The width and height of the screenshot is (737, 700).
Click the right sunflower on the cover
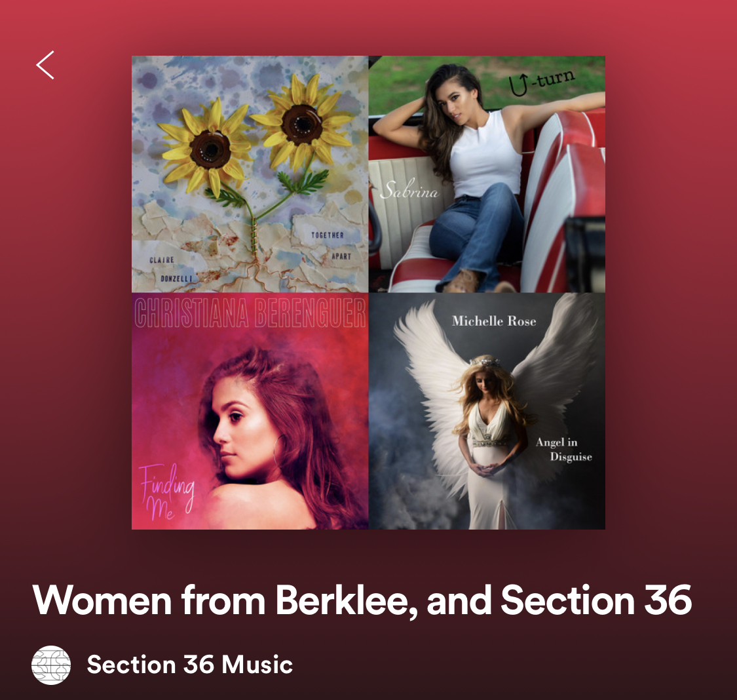301,123
